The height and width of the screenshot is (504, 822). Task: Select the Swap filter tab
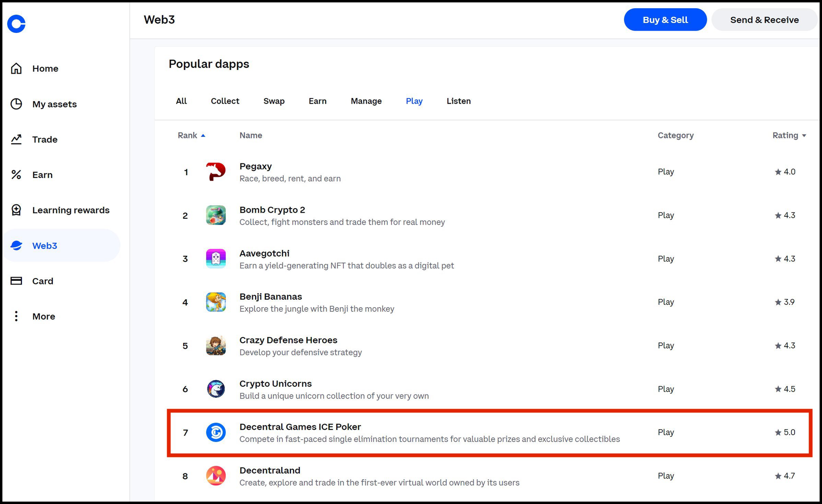pos(274,101)
